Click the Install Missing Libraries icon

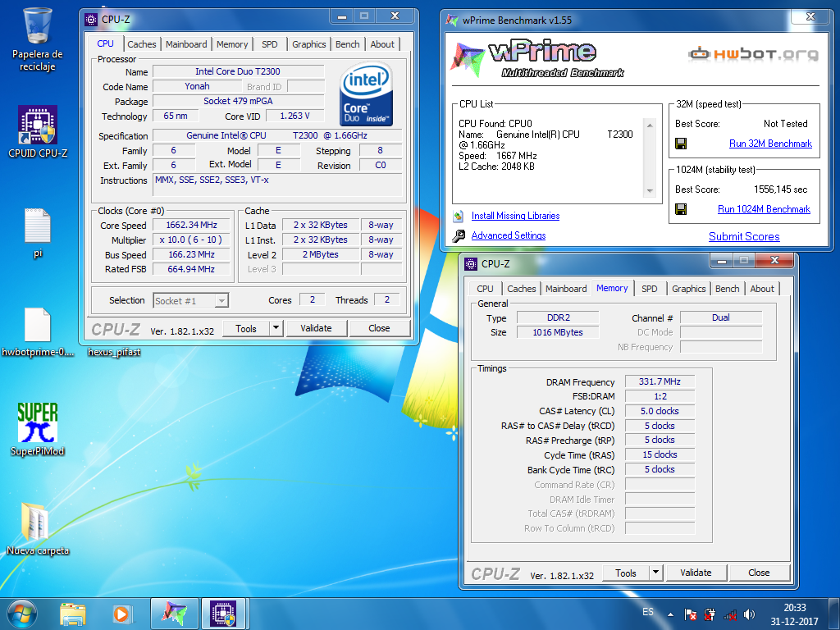pos(459,216)
